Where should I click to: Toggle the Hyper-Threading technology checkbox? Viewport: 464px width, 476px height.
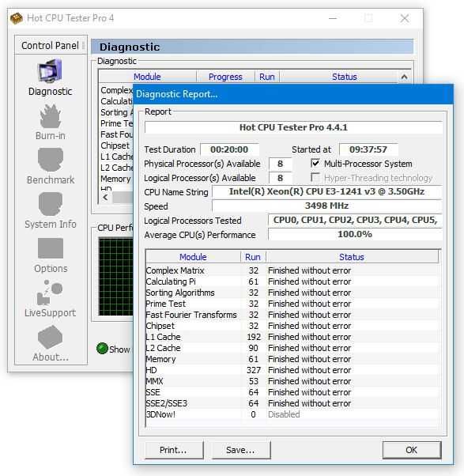coord(315,177)
